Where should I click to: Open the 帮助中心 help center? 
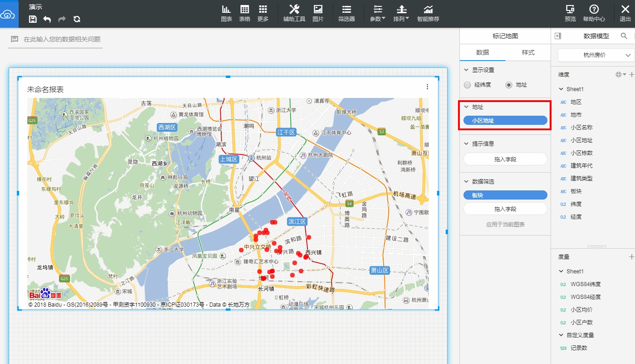coord(594,14)
